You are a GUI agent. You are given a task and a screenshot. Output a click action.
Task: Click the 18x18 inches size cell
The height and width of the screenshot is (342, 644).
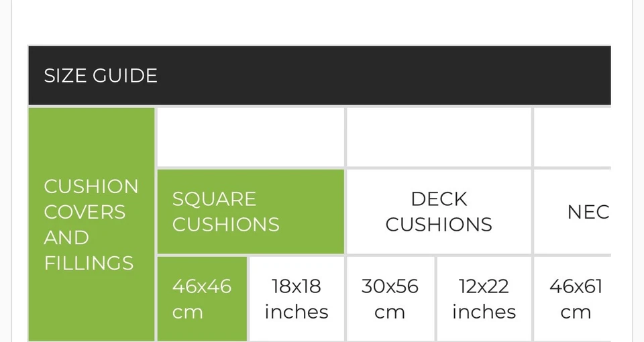click(x=297, y=298)
